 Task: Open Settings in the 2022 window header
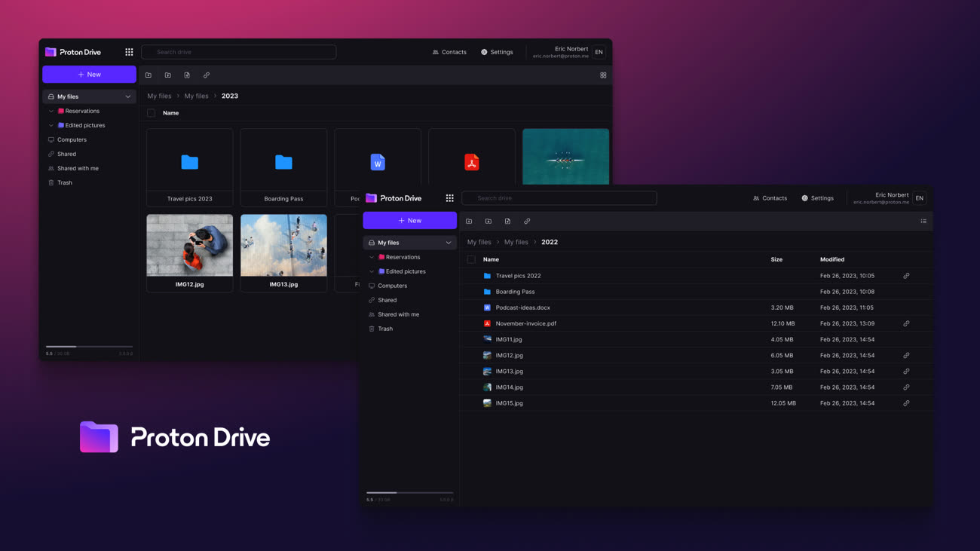tap(817, 198)
